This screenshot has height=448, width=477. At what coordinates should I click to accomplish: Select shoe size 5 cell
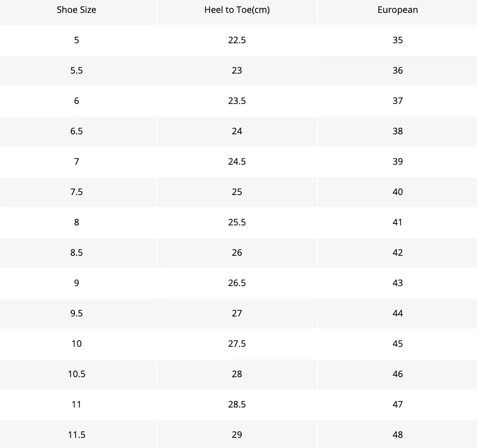76,40
